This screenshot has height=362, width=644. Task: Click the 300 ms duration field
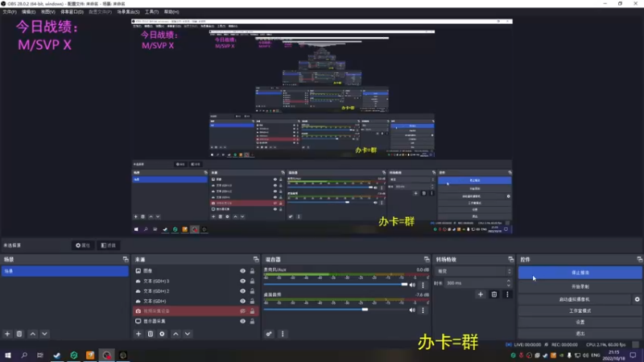(x=475, y=283)
